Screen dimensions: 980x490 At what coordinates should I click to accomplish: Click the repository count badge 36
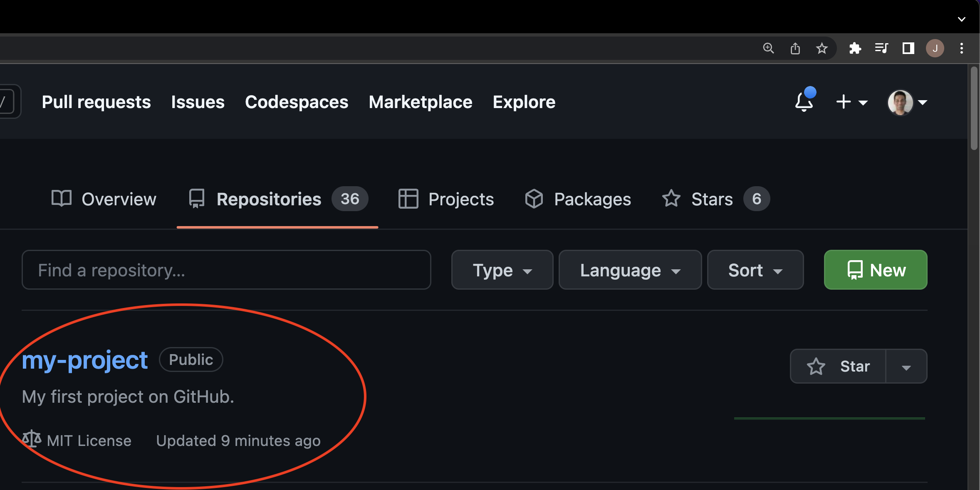click(350, 199)
